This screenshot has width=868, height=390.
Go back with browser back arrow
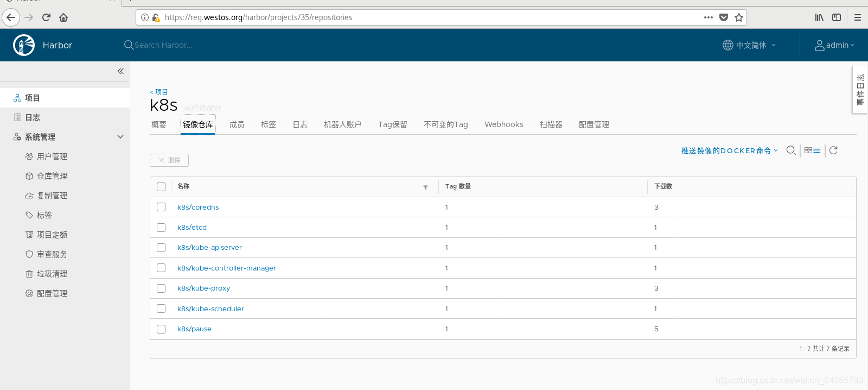coord(11,17)
